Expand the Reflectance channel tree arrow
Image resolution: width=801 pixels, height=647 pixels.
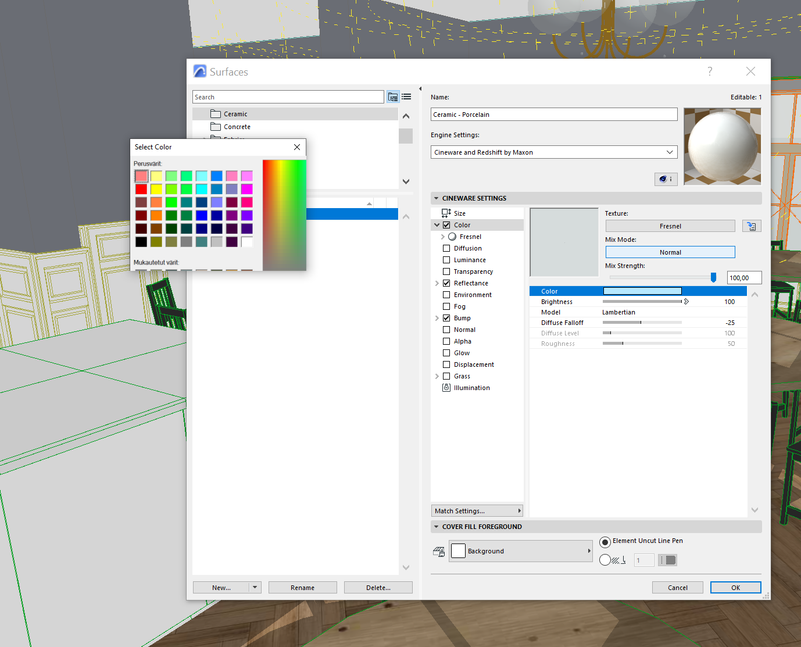point(437,284)
